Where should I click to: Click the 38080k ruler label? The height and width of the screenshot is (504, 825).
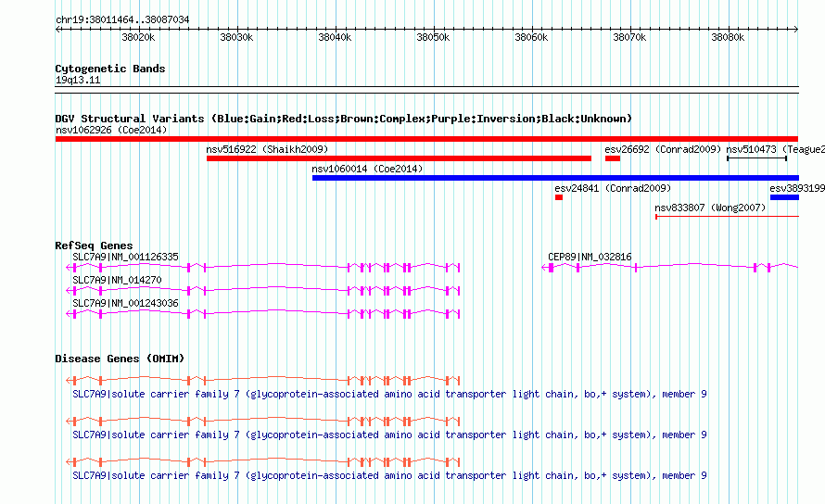728,37
